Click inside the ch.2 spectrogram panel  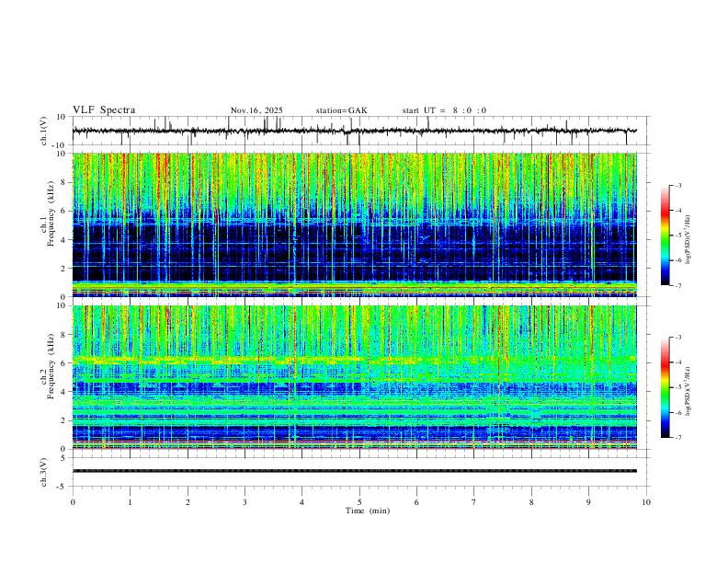354,377
